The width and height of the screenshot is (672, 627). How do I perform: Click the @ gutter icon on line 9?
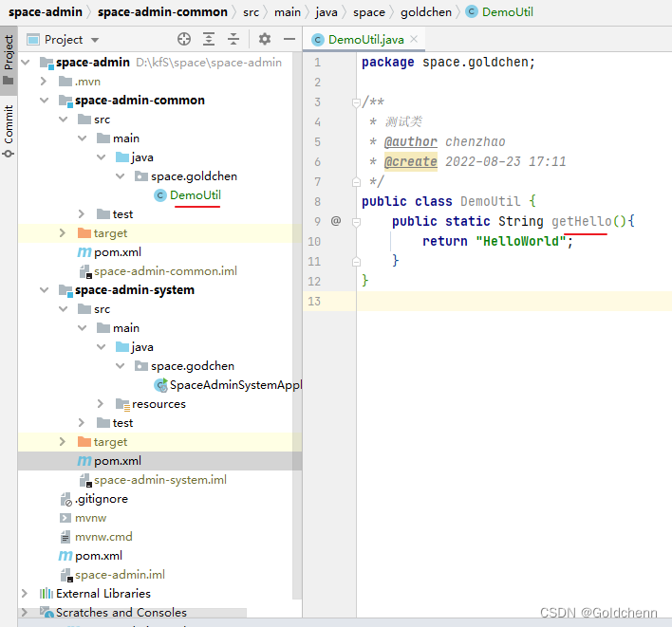coord(336,221)
